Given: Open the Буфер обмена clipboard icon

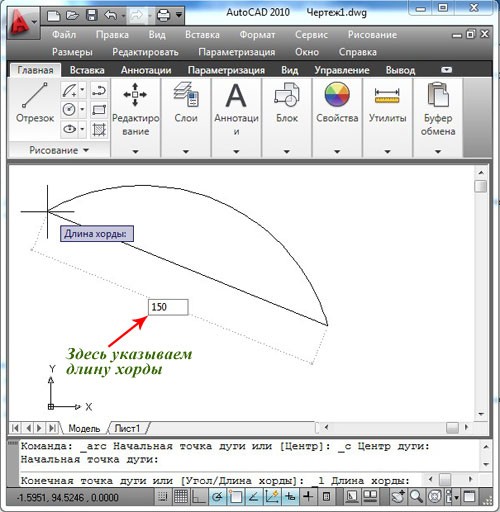Looking at the screenshot, I should (438, 95).
